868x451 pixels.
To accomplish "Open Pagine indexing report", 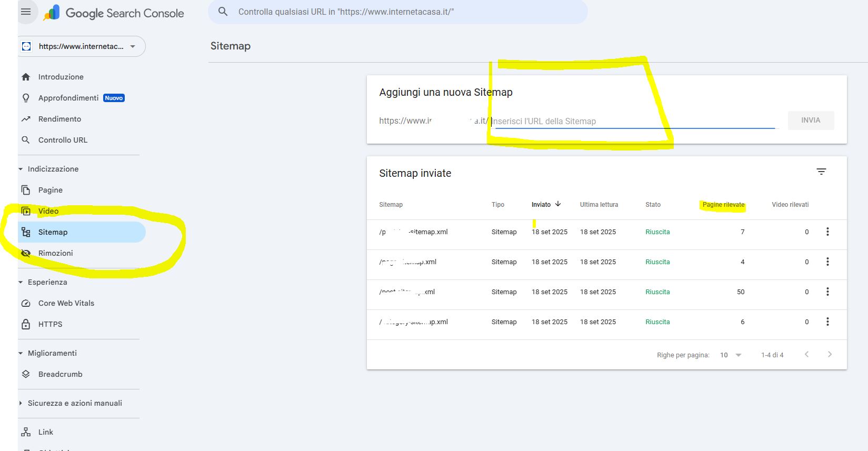I will pyautogui.click(x=50, y=190).
